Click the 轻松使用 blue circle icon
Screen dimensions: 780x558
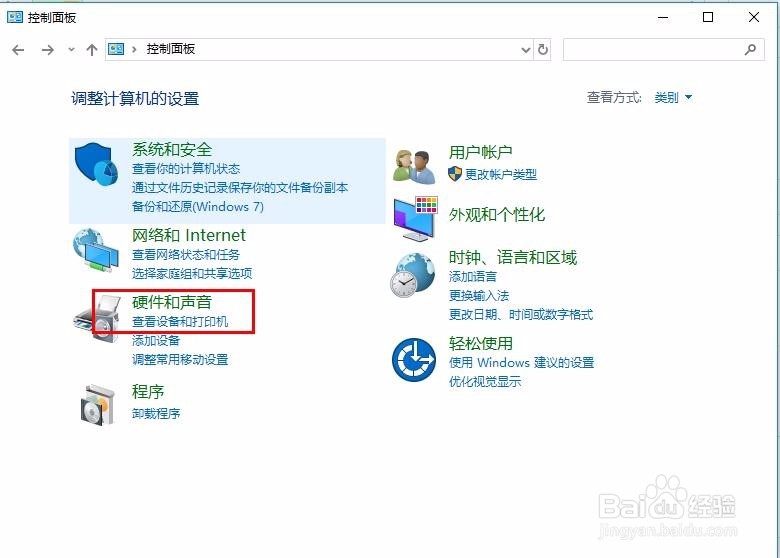[x=414, y=360]
